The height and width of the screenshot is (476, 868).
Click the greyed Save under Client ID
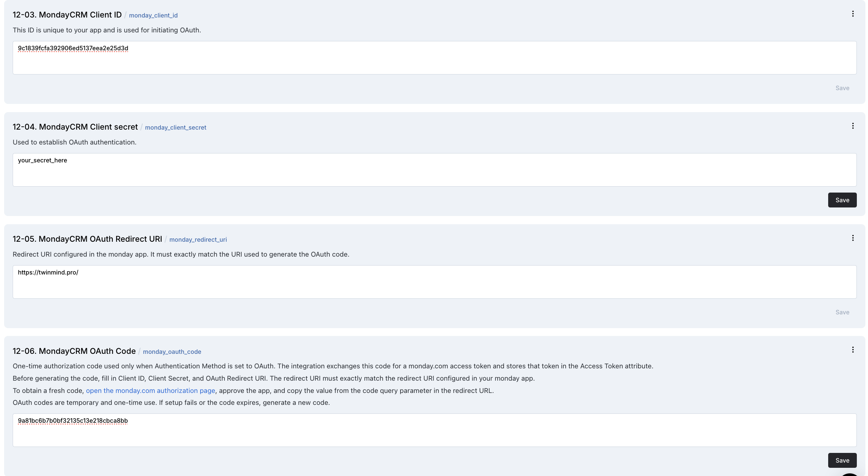pos(842,88)
